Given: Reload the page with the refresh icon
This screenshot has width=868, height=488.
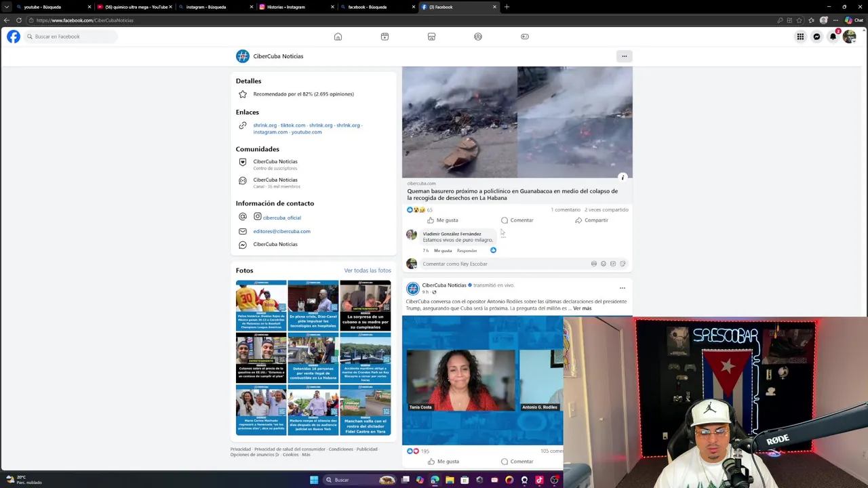Looking at the screenshot, I should (x=19, y=20).
